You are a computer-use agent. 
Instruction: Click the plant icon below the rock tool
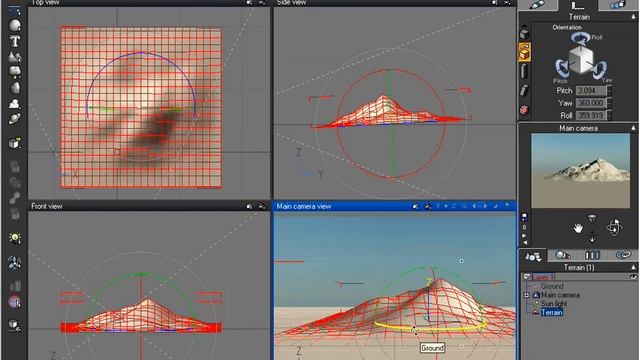[x=15, y=103]
